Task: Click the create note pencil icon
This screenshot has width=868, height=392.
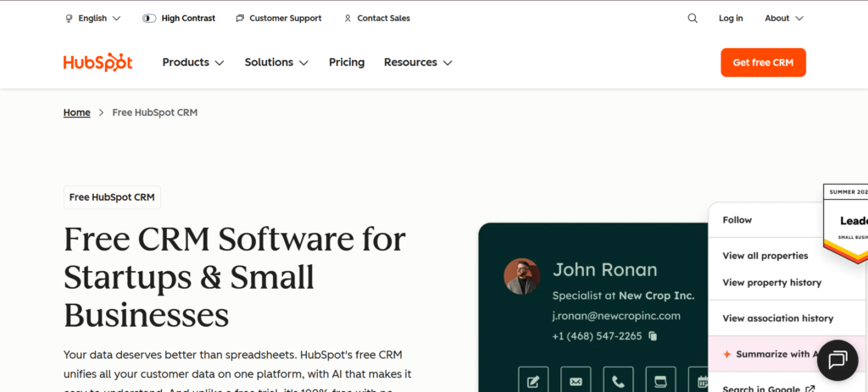Action: click(x=534, y=381)
